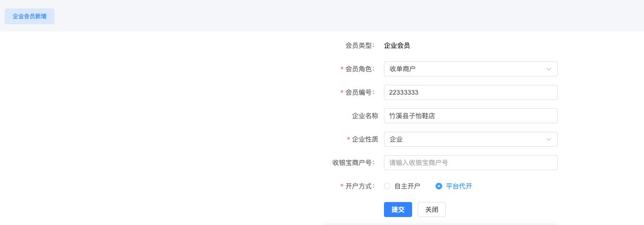Click the 会员类型 label
This screenshot has height=225, width=644.
[360, 45]
